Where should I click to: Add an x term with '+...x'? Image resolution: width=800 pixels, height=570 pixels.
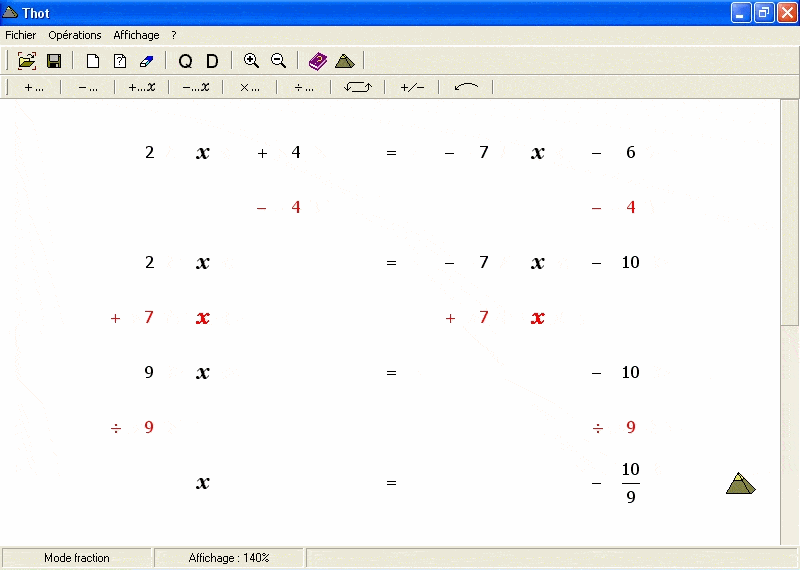click(x=141, y=88)
